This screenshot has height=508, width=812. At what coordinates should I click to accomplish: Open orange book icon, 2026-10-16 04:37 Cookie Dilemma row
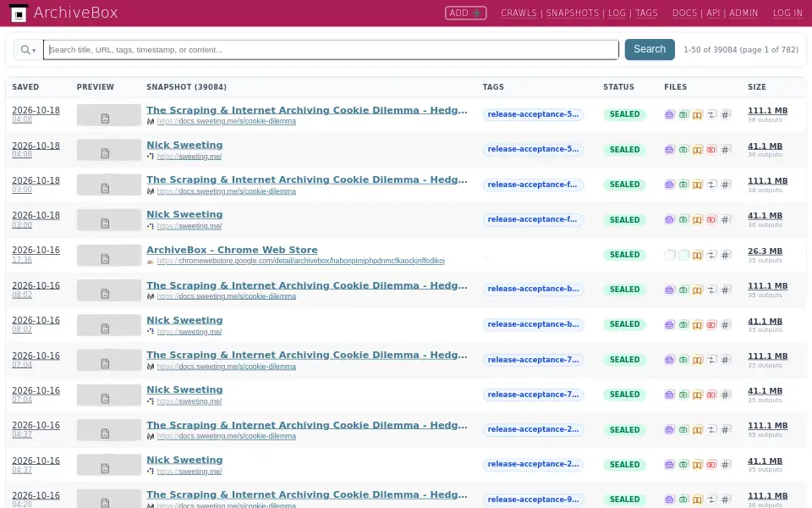click(x=697, y=430)
